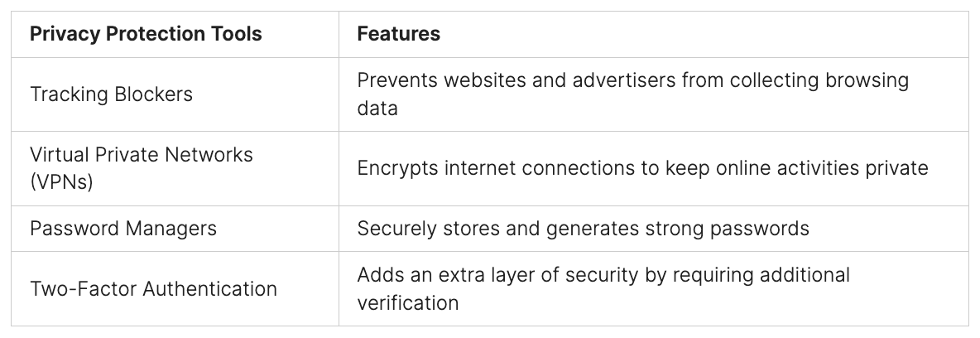
Task: Click the word "Virtual" in the VPN cell
Action: pyautogui.click(x=60, y=155)
